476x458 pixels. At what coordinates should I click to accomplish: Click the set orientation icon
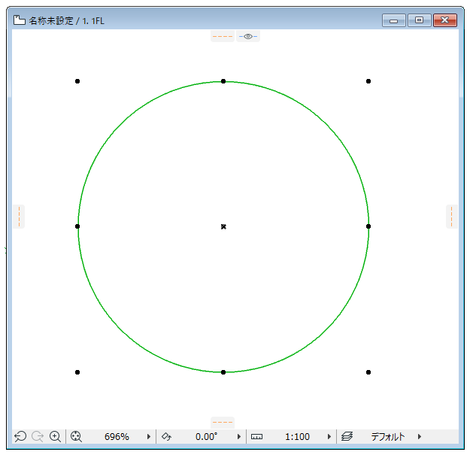click(166, 436)
